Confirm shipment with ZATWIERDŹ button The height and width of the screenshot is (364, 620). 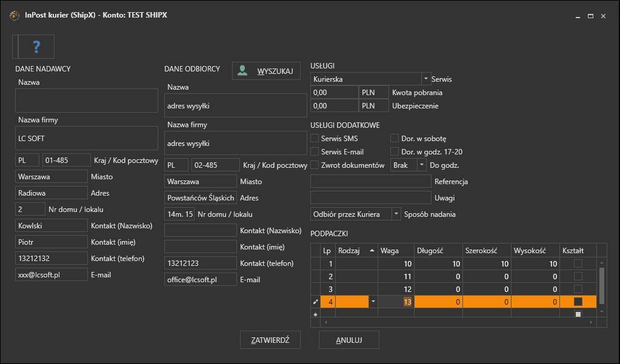tap(270, 340)
